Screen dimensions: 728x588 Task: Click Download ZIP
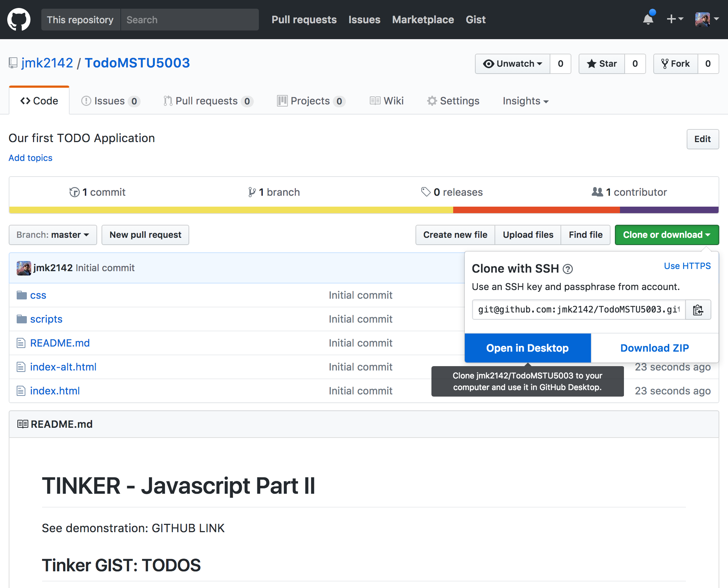pyautogui.click(x=655, y=348)
